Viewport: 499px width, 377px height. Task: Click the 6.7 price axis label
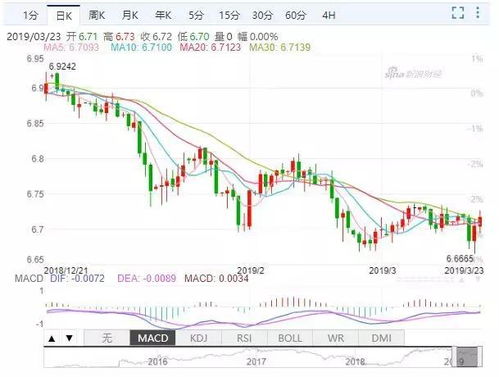[x=37, y=229]
